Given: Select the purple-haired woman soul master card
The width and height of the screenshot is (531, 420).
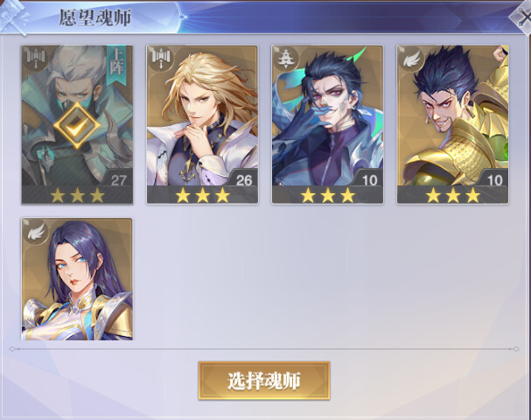Looking at the screenshot, I should 77,279.
